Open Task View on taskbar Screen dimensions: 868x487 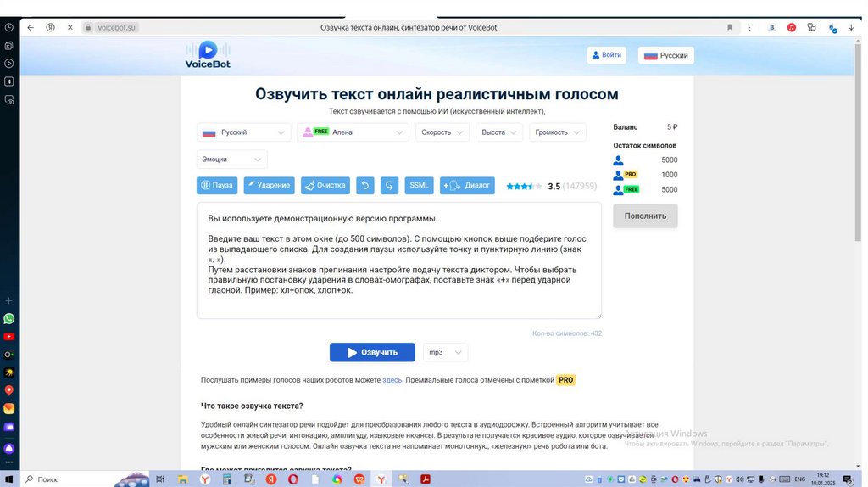pos(160,479)
